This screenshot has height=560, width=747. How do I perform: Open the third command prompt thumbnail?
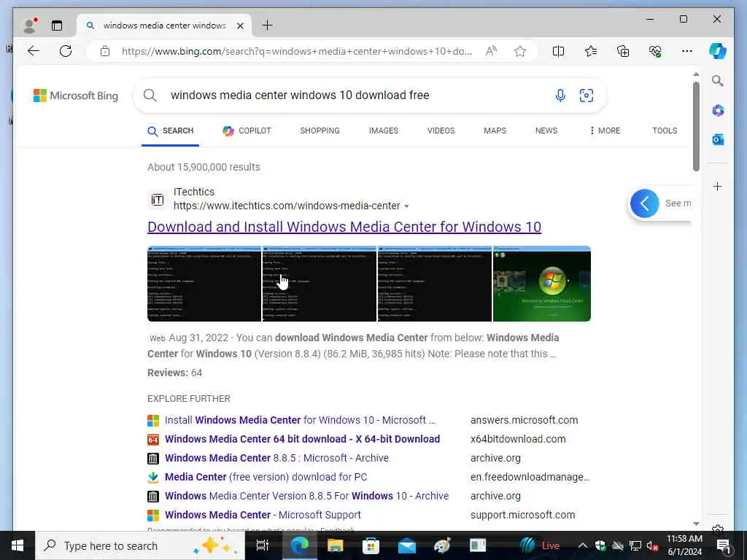tap(435, 284)
